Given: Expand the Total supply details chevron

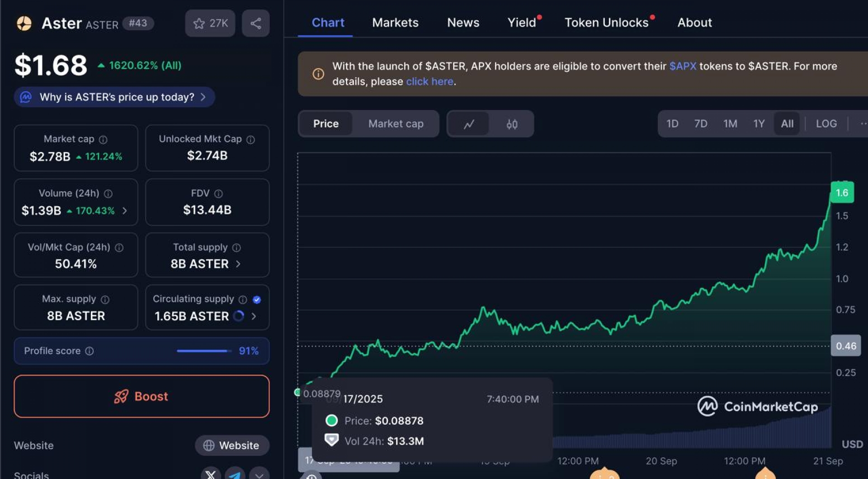Looking at the screenshot, I should point(238,264).
